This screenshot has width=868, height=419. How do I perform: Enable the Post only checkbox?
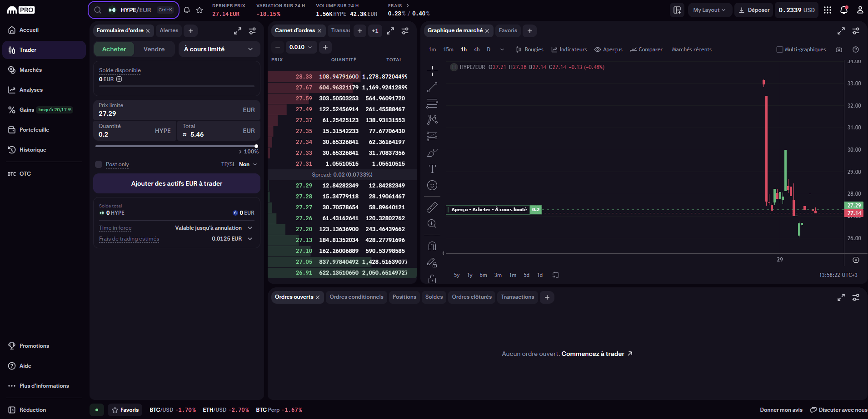tap(99, 164)
